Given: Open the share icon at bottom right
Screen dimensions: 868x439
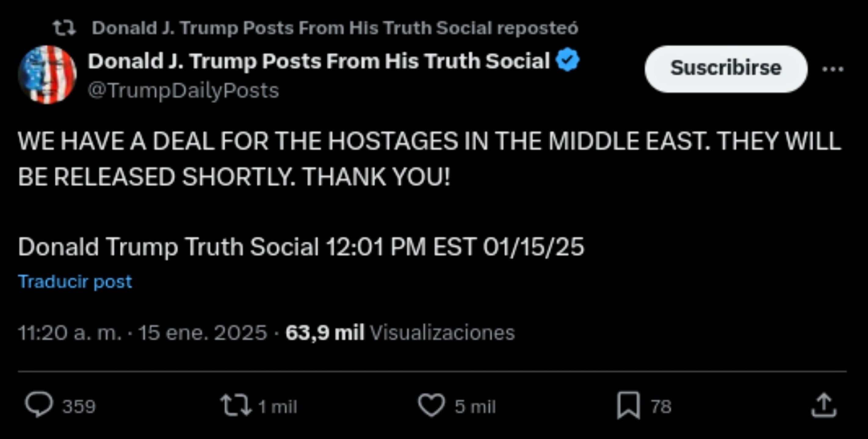Looking at the screenshot, I should (x=823, y=405).
